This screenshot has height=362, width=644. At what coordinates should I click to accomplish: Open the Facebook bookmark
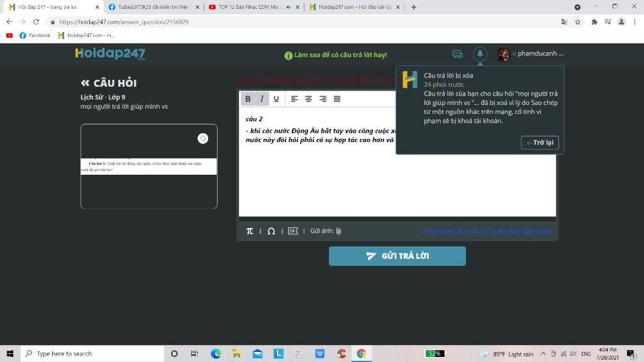35,35
